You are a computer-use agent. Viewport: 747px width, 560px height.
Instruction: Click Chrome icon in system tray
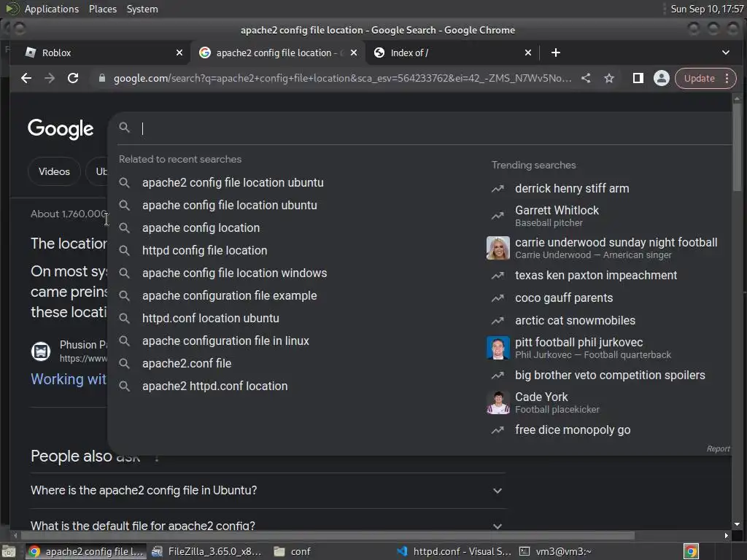pyautogui.click(x=691, y=551)
